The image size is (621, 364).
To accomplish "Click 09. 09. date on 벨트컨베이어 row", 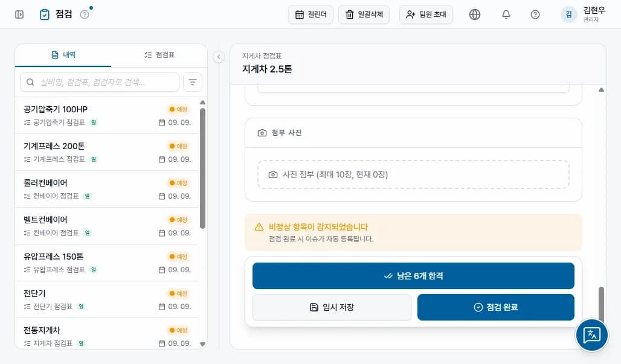I will pos(179,233).
